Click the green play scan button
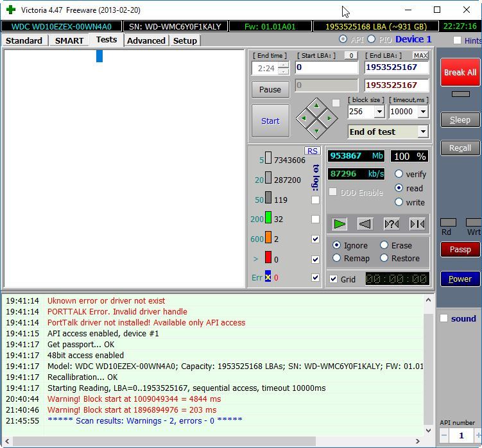The image size is (482, 448). tap(340, 224)
